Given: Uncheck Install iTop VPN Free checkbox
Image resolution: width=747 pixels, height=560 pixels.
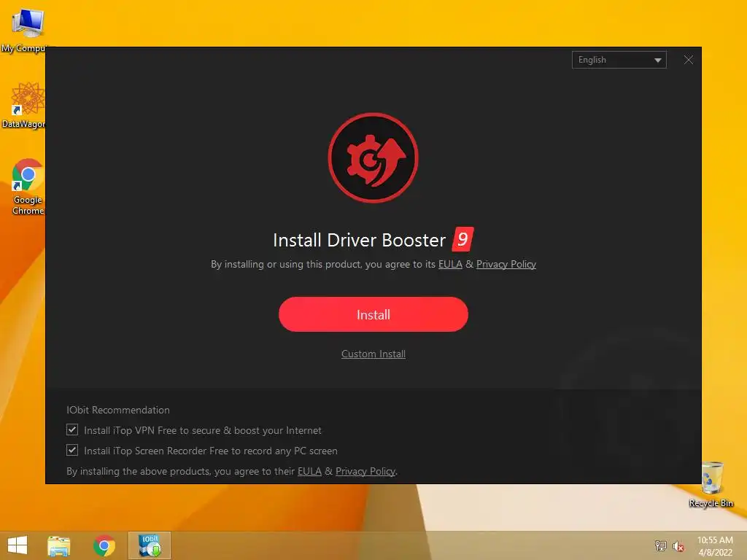Looking at the screenshot, I should [x=72, y=429].
